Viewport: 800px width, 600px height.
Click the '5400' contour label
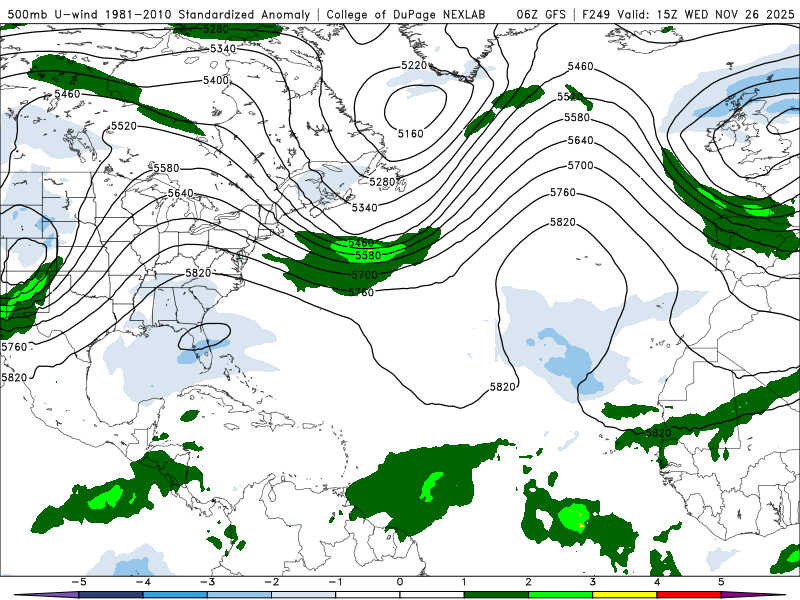tap(216, 81)
